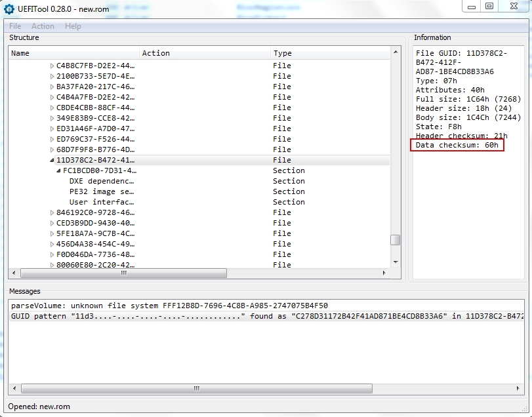532x417 pixels.
Task: Click the Type column header
Action: [x=331, y=53]
